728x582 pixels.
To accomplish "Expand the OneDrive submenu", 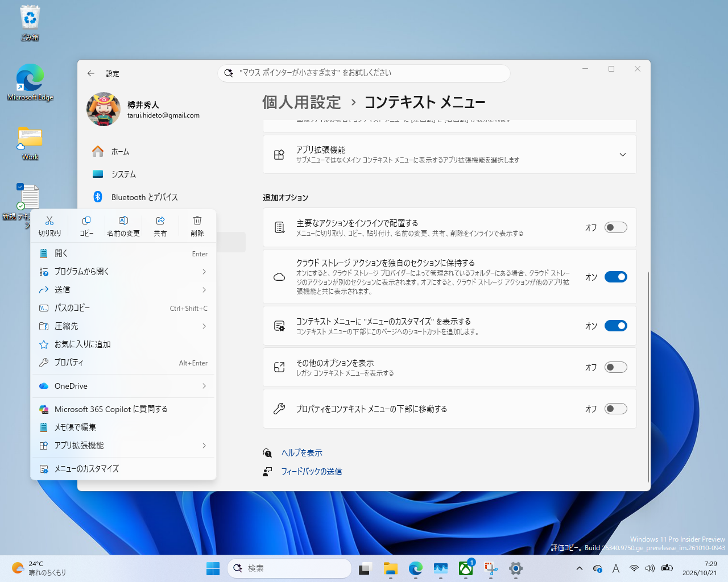I will [x=123, y=386].
